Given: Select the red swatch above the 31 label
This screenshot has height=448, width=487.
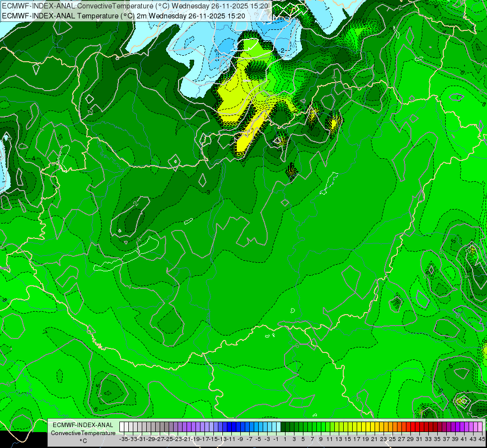Looking at the screenshot, I should (417, 427).
